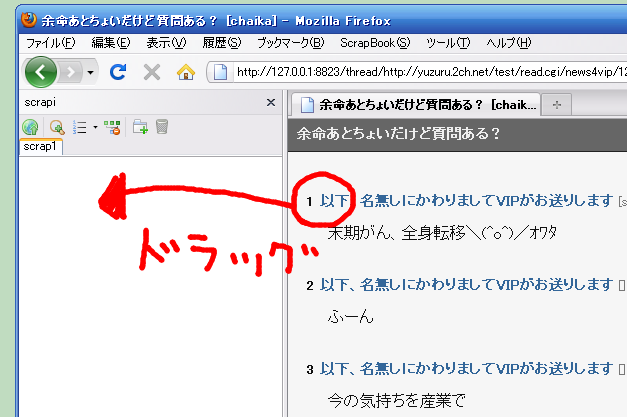
Task: Open the ブックマーク(B) menu
Action: point(291,43)
